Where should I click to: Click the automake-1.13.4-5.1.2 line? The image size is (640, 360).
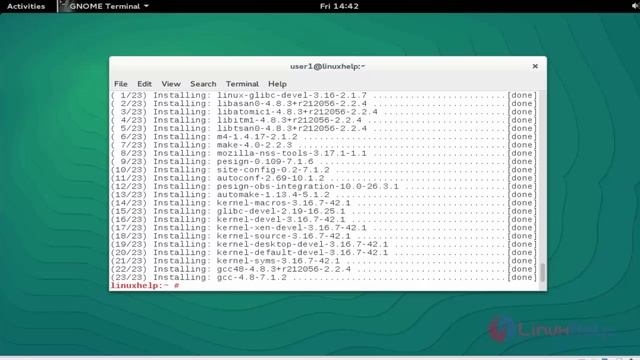tap(324, 195)
